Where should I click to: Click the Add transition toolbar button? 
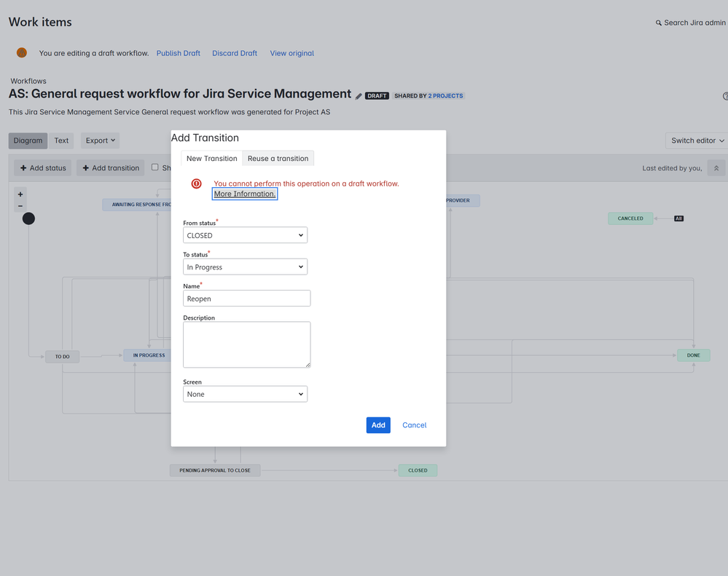pos(111,168)
